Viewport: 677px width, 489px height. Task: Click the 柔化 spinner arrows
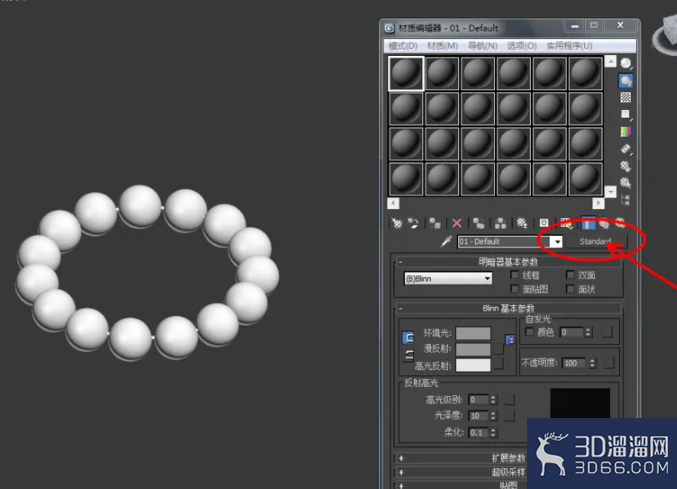[x=493, y=432]
